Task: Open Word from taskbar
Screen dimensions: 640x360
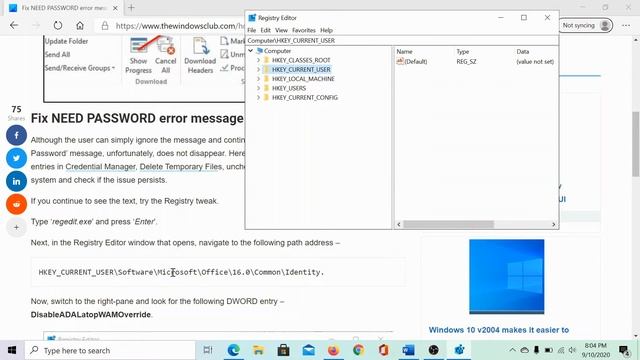Action: pyautogui.click(x=409, y=350)
